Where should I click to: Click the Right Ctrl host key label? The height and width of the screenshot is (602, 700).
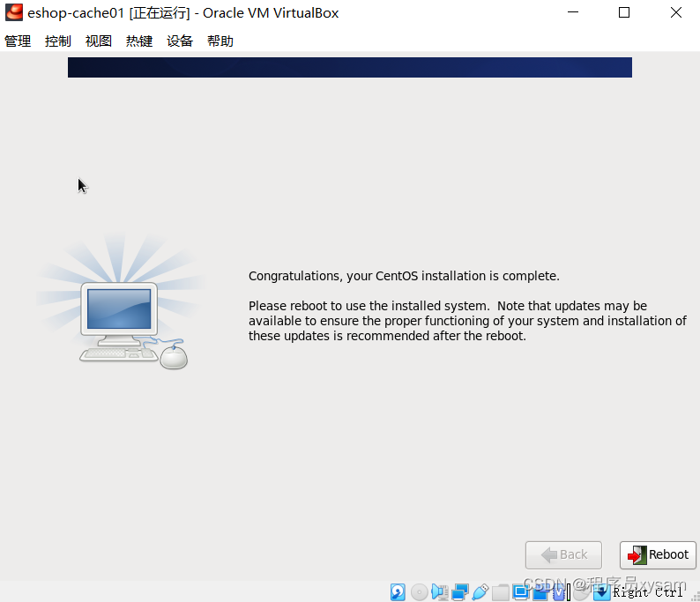(x=648, y=592)
